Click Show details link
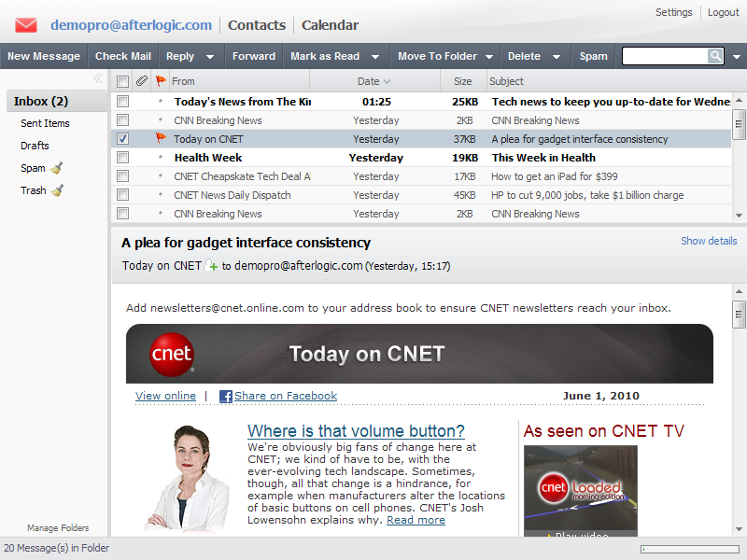This screenshot has height=560, width=747. pyautogui.click(x=709, y=241)
